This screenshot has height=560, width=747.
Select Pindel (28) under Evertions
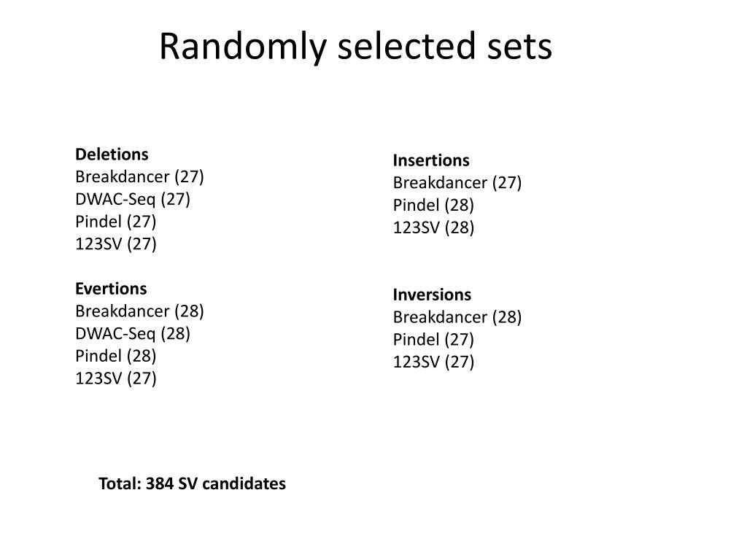[x=116, y=356]
